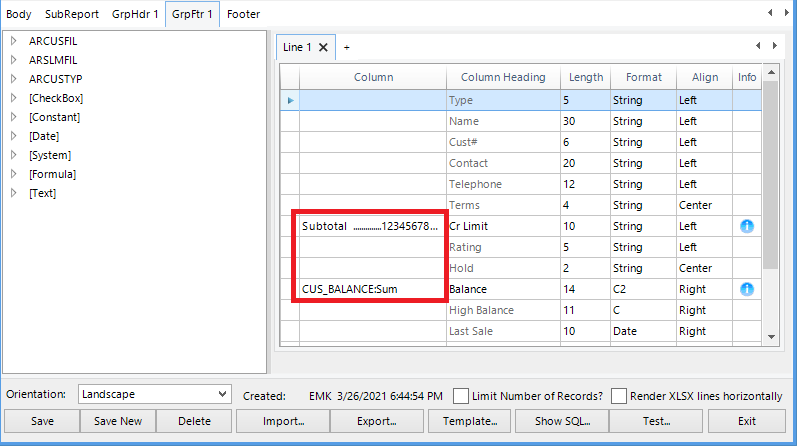This screenshot has width=797, height=446.
Task: Enable Limit Number of Records checkbox
Action: coord(462,395)
